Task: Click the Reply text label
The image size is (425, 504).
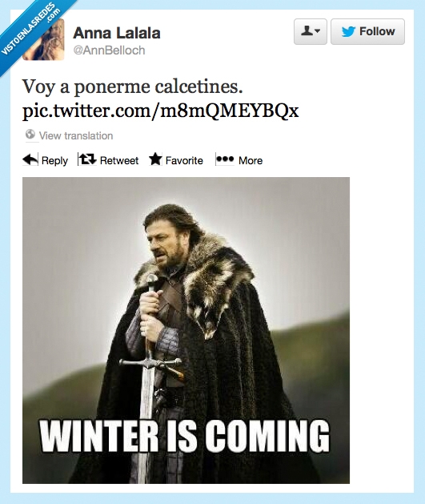Action: pyautogui.click(x=54, y=160)
